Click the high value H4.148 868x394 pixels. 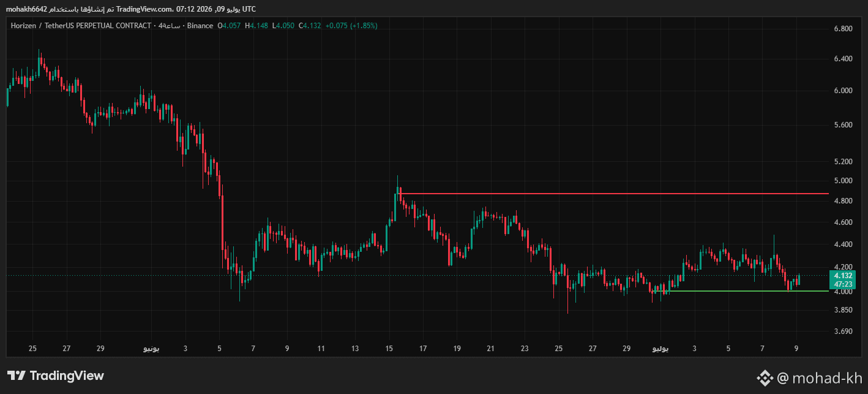point(256,26)
